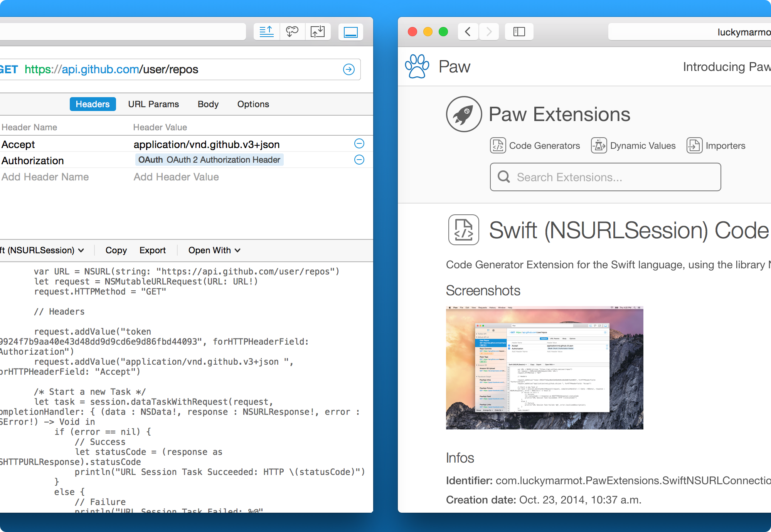Click the GET method label
The width and height of the screenshot is (771, 532).
pos(8,69)
